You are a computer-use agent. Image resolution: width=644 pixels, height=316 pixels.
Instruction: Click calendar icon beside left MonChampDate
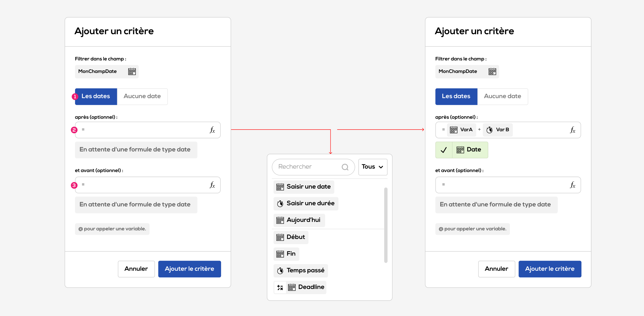pos(132,72)
